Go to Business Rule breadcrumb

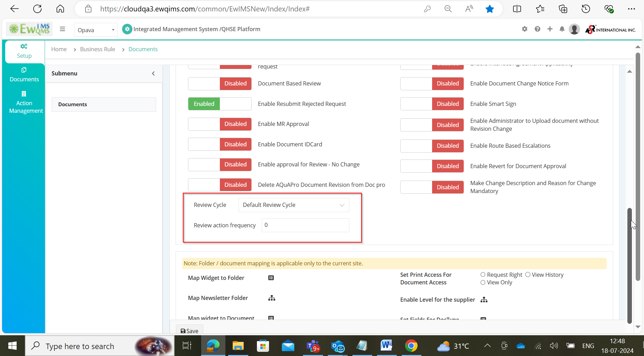pyautogui.click(x=98, y=49)
